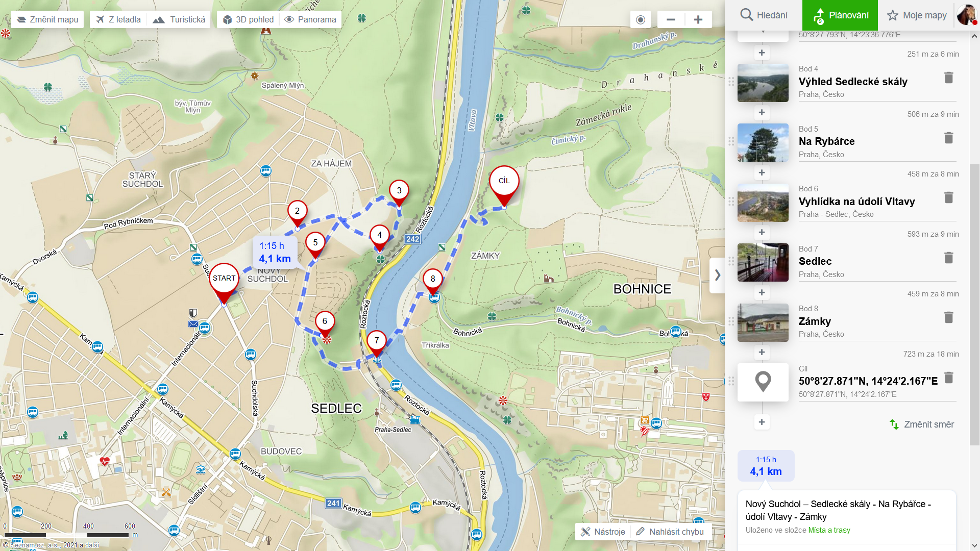Collapse the side panel with chevron
980x551 pixels.
(717, 275)
